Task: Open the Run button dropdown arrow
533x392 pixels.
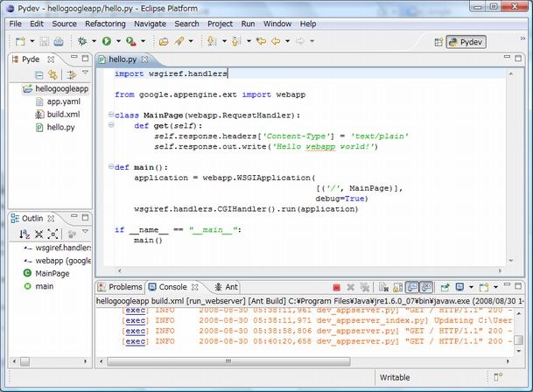Action: coord(117,41)
